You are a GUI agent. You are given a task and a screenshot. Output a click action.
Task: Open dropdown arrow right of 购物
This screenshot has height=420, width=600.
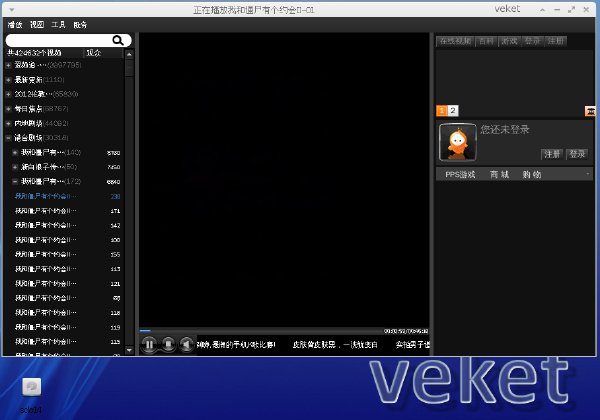[588, 174]
